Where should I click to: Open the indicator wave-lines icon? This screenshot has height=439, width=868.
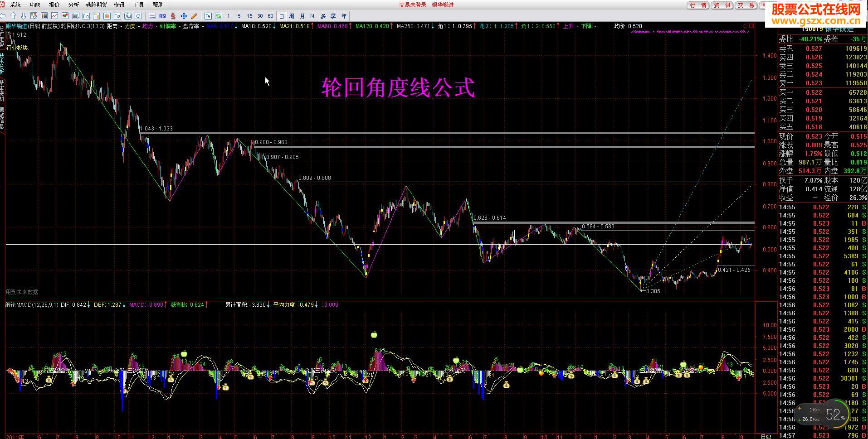(x=152, y=16)
